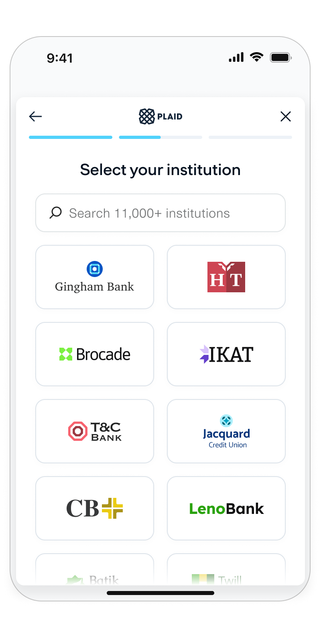
Task: Select the Gingham Bank institution tile
Action: point(95,277)
